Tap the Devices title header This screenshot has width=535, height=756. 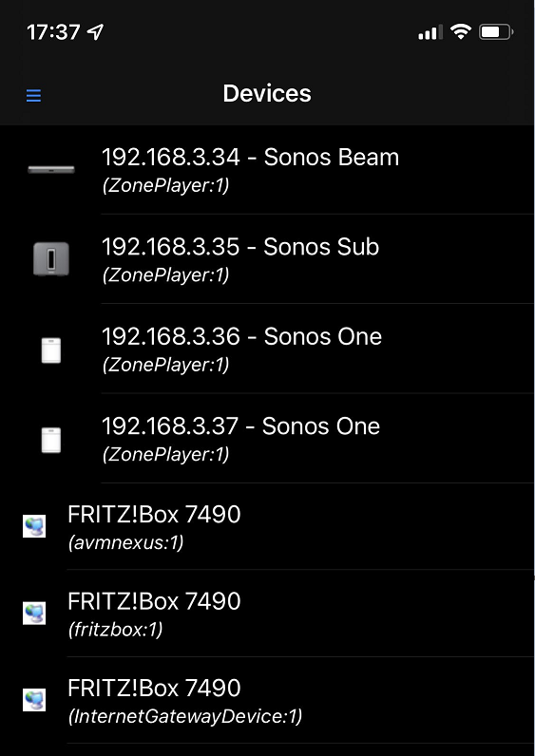pyautogui.click(x=267, y=93)
